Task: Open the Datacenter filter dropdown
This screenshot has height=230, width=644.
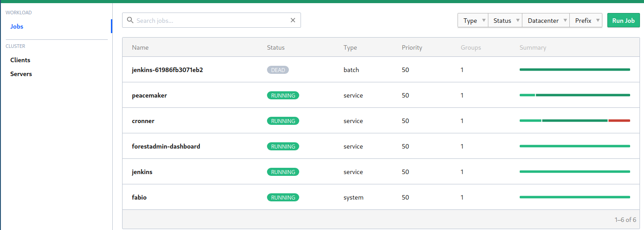Action: tap(546, 21)
